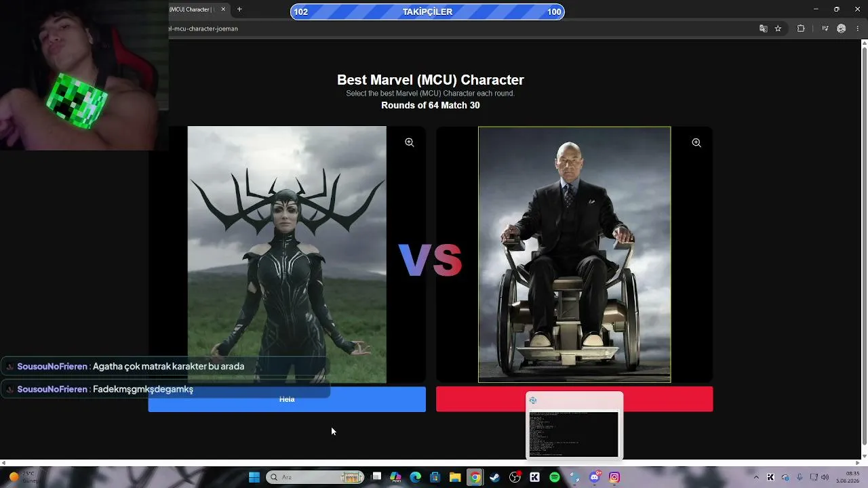Open Microsoft Store from the taskbar

tap(435, 477)
